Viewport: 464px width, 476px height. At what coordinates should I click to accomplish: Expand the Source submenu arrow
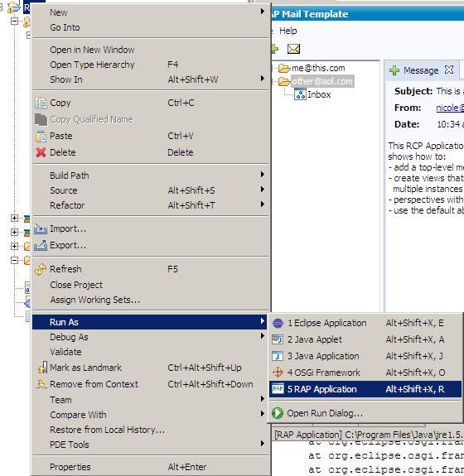pos(262,189)
